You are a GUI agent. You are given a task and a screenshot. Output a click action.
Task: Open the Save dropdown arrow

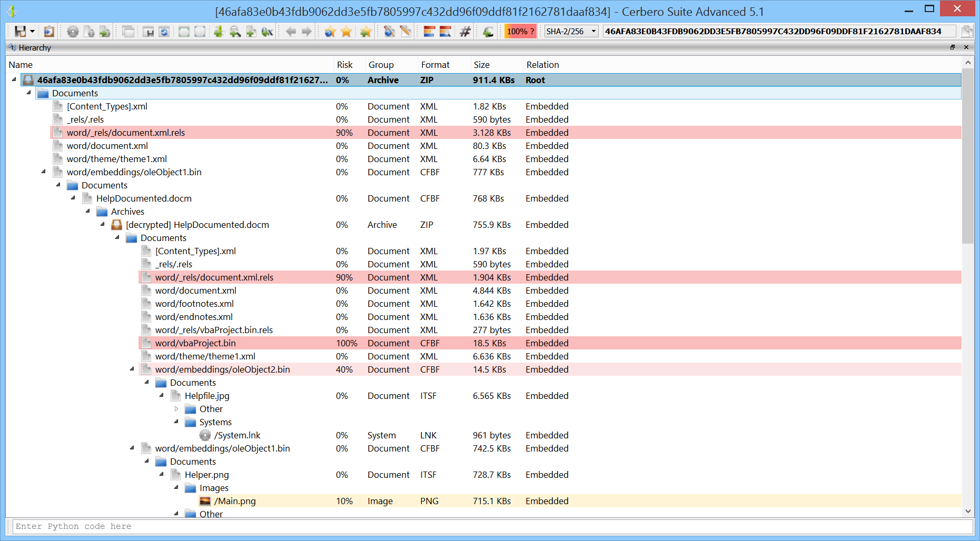click(x=32, y=32)
